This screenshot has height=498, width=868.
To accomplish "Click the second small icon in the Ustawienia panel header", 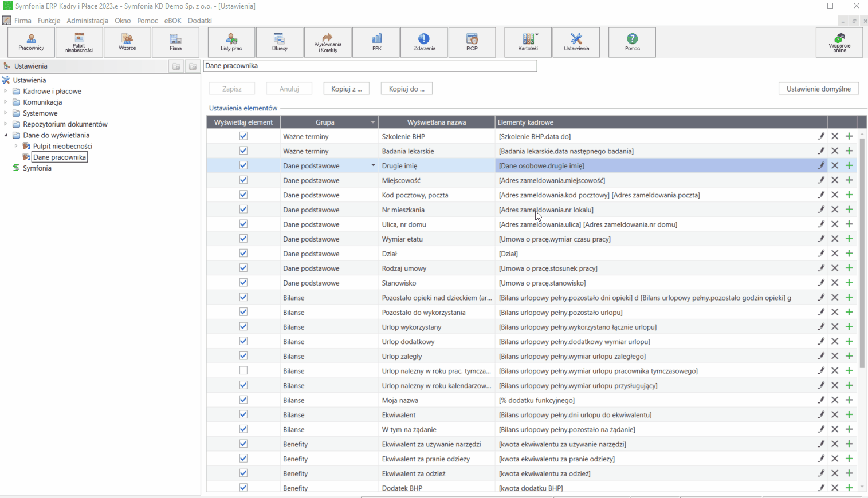I will click(193, 66).
